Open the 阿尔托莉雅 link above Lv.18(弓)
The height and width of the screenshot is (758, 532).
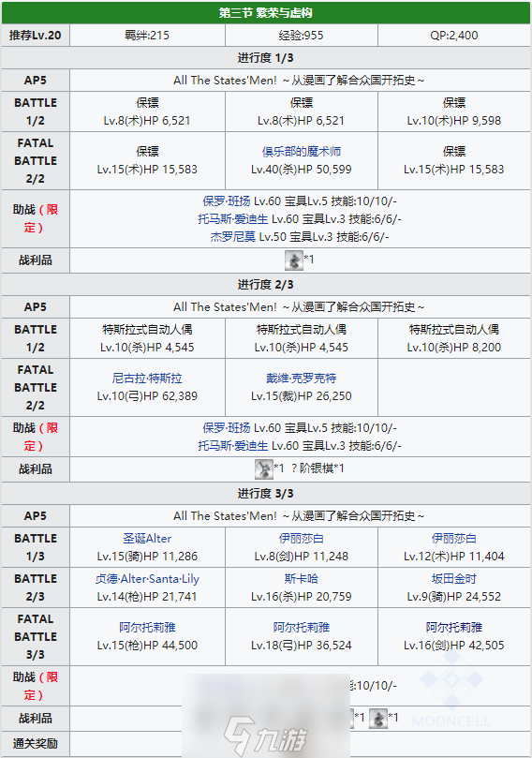(301, 628)
